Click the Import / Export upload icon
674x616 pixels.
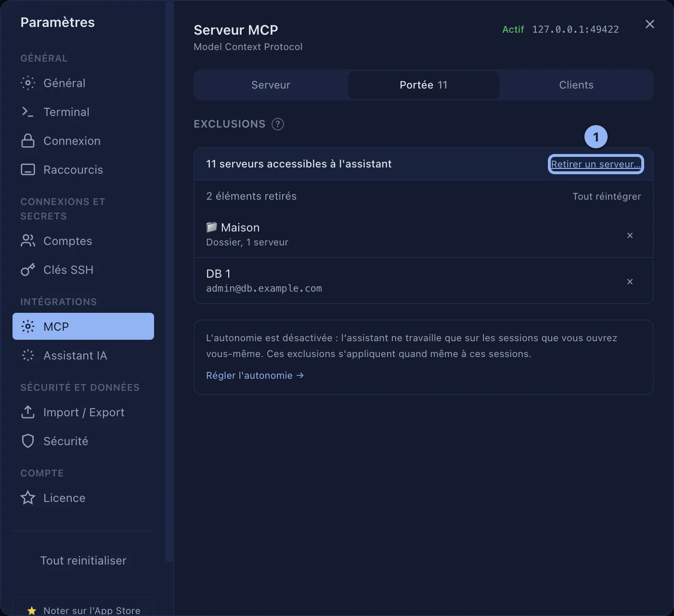tap(28, 412)
